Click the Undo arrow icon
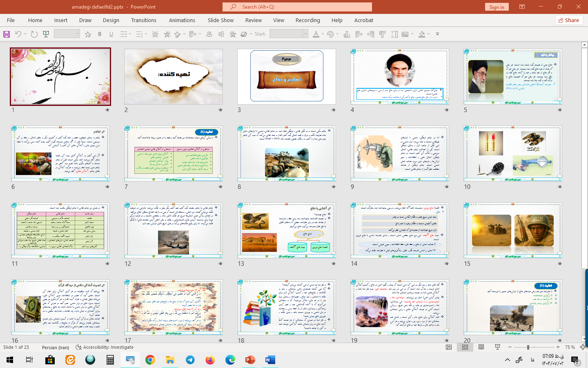 [18, 34]
